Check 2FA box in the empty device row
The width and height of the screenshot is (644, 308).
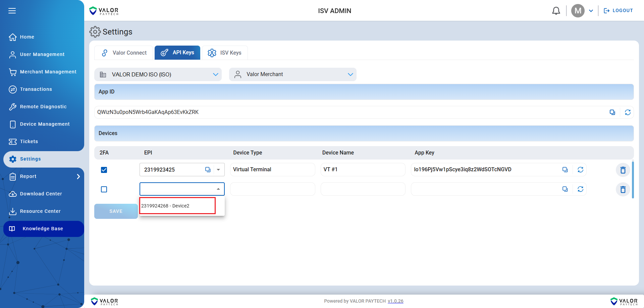pyautogui.click(x=104, y=189)
